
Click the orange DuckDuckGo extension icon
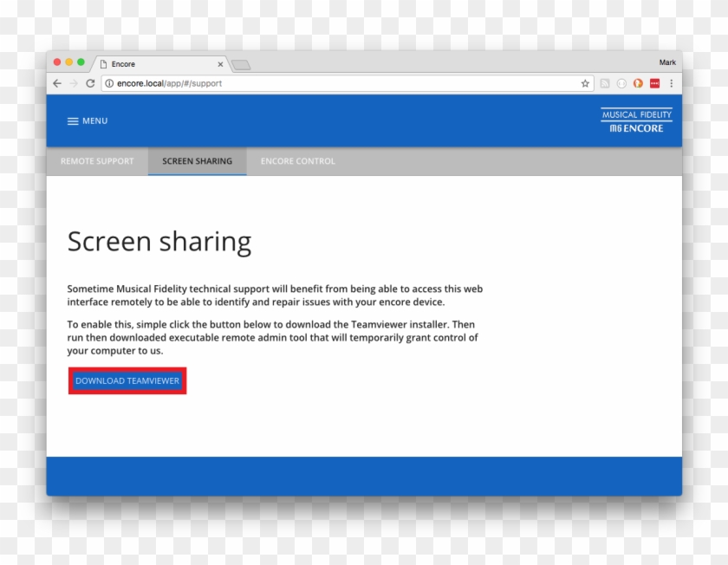pos(638,84)
